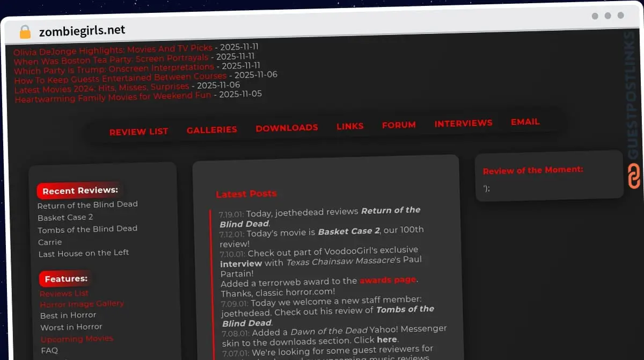
Task: Select Links in the navigation bar
Action: coord(350,126)
